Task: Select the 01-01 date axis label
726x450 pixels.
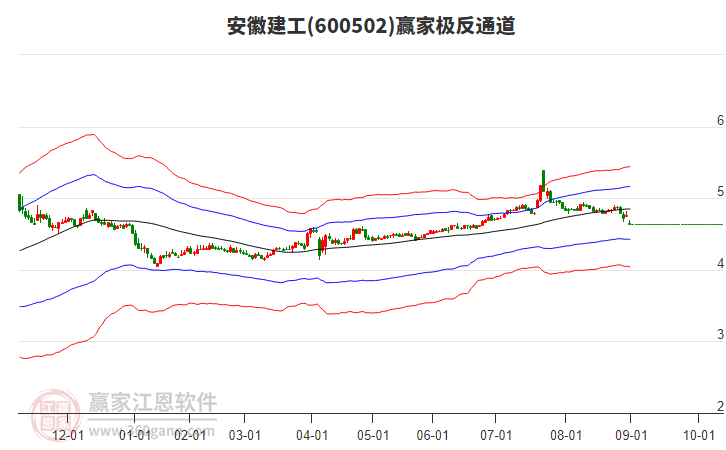Action: [135, 436]
